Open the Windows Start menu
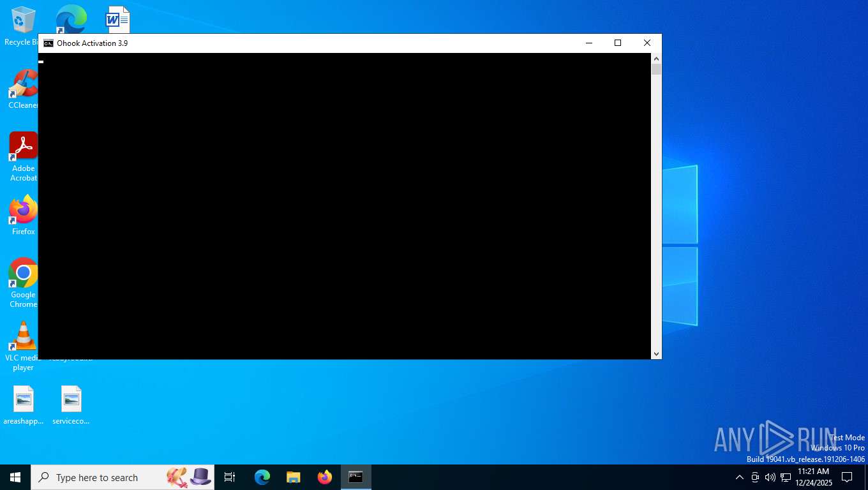 [15, 477]
